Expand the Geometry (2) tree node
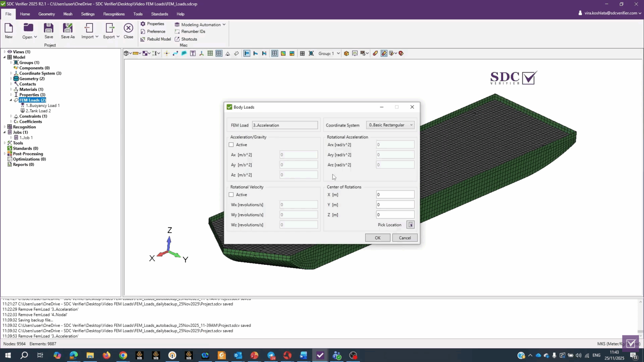Viewport: 644px width, 362px height. (x=11, y=79)
